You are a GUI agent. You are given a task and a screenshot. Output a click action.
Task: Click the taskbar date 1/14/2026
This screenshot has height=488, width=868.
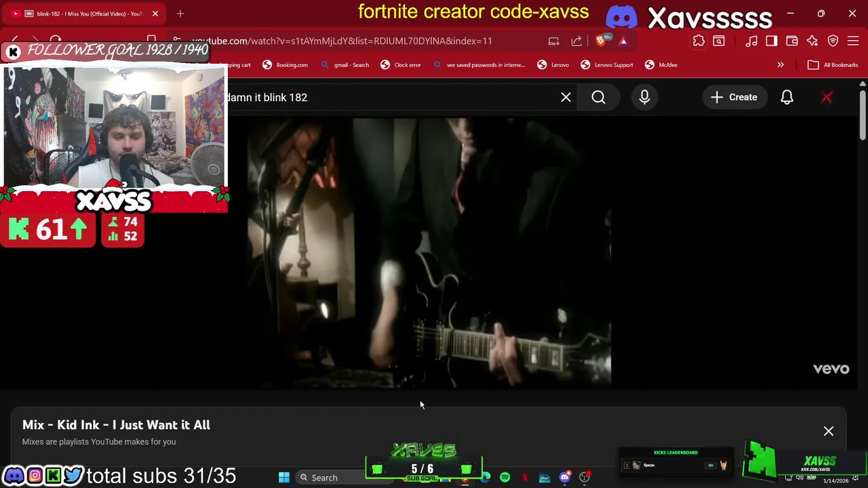pos(835,481)
